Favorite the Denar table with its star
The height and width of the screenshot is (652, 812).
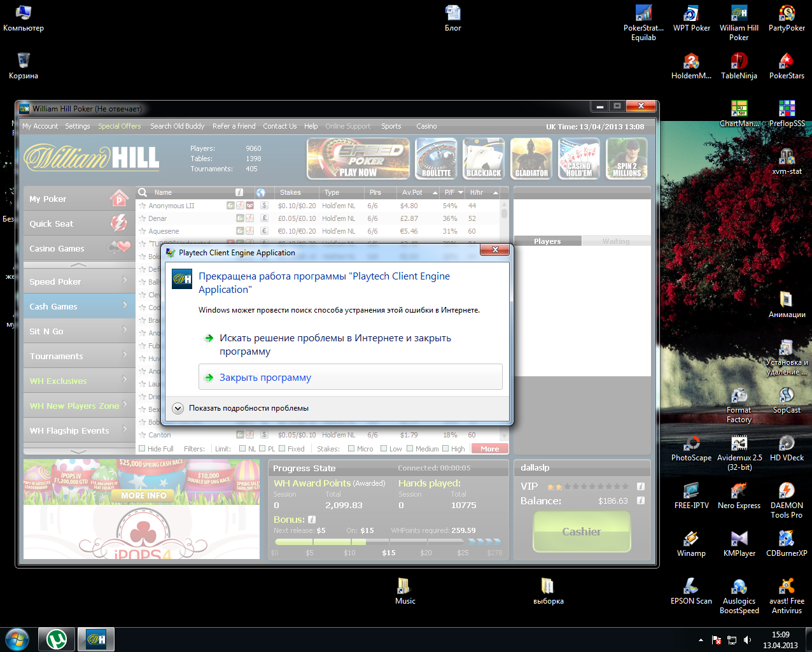click(x=143, y=218)
